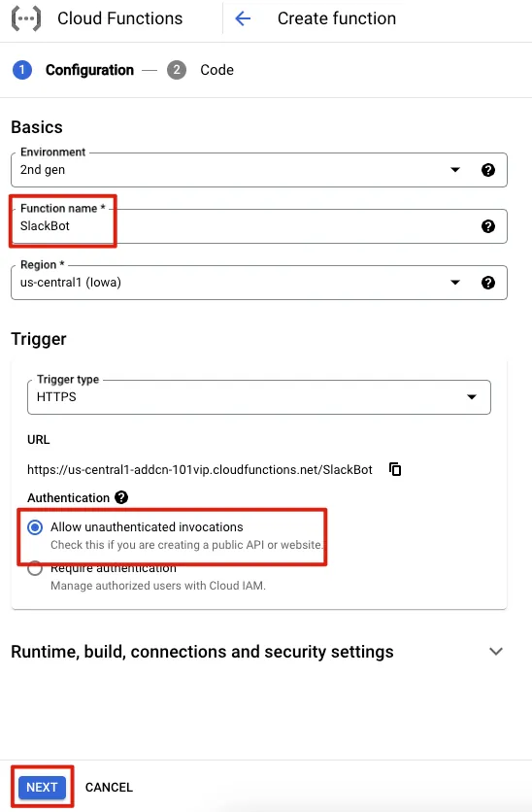Open help icon beside Region field
Image resolution: width=532 pixels, height=812 pixels.
click(x=488, y=283)
